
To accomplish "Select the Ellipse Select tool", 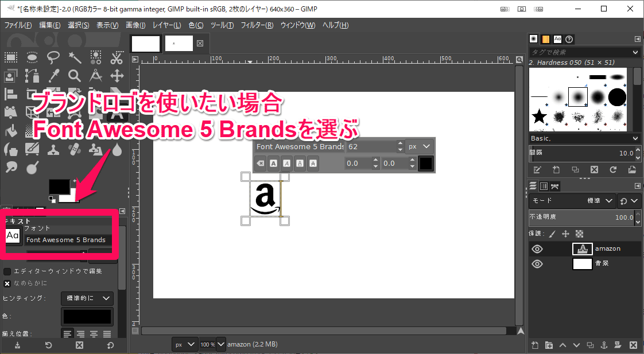I will tap(32, 57).
